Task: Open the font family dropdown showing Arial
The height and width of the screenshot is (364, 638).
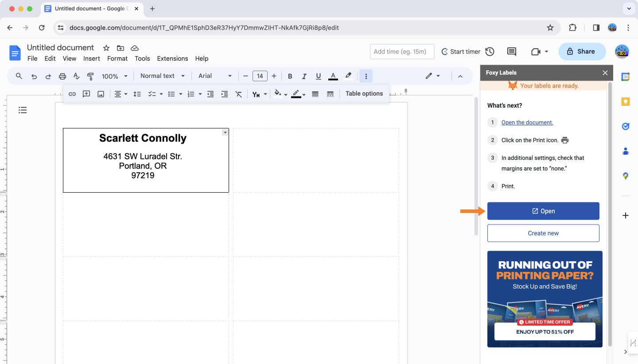Action: [214, 76]
